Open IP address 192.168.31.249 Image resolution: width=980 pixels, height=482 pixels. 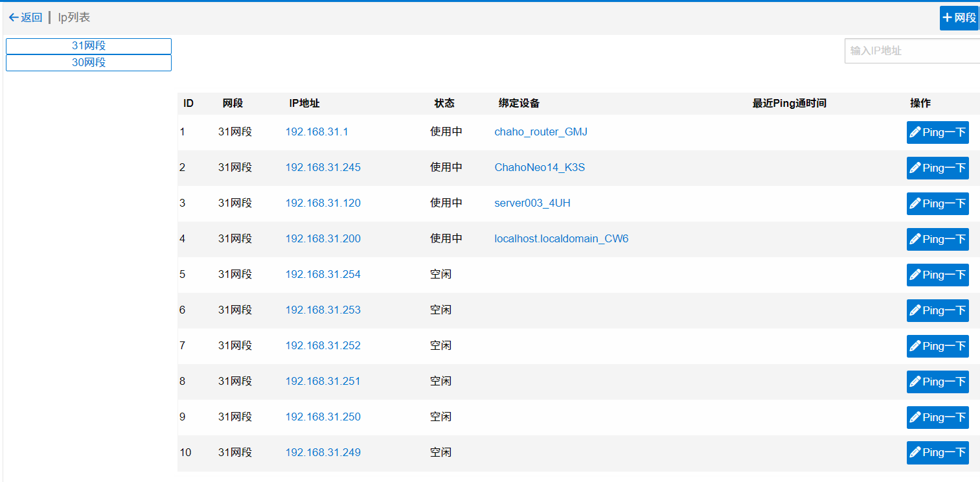[323, 452]
